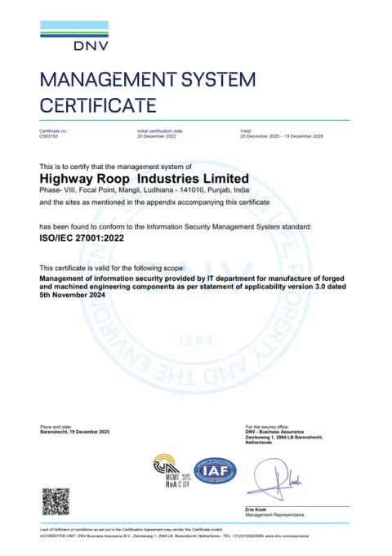This screenshot has width=392, height=556.
Task: Click certificate number "C583152"
Action: tap(49, 136)
